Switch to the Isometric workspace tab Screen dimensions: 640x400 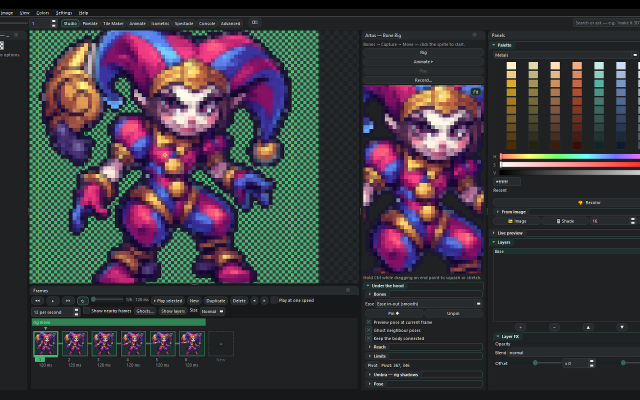[x=160, y=24]
